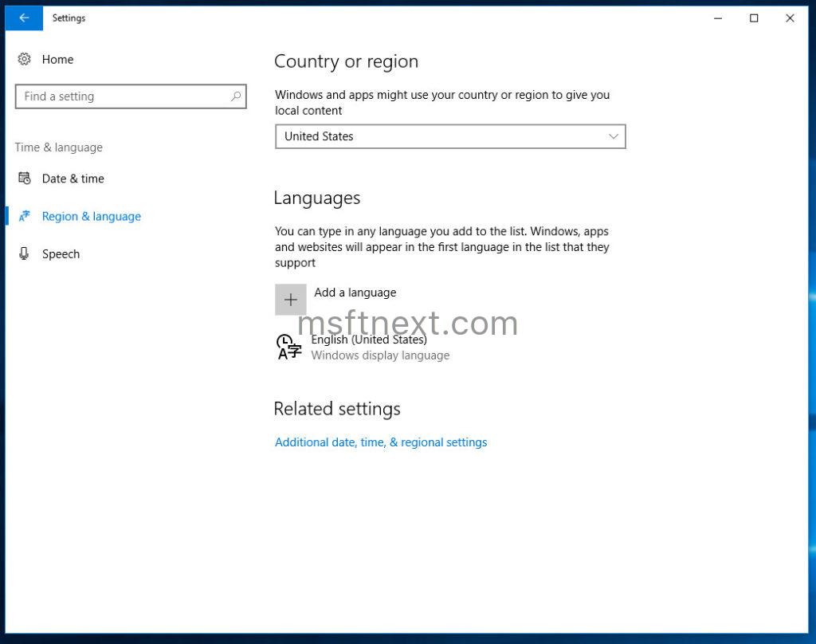Click the Region & language icon
Screen dimensions: 816x644
pyautogui.click(x=24, y=216)
